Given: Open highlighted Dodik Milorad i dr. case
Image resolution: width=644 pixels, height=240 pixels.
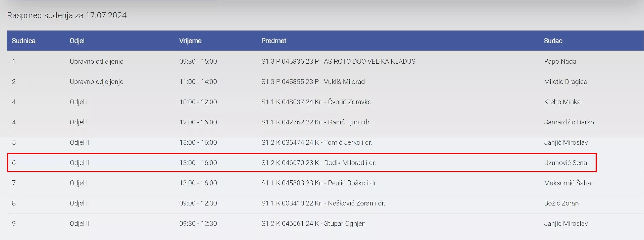Looking at the screenshot, I should point(318,163).
